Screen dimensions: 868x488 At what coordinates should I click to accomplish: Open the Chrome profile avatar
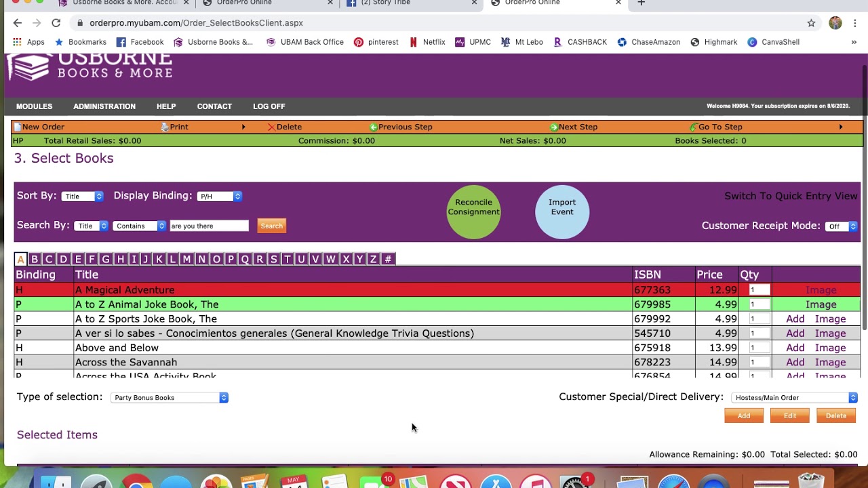click(835, 23)
